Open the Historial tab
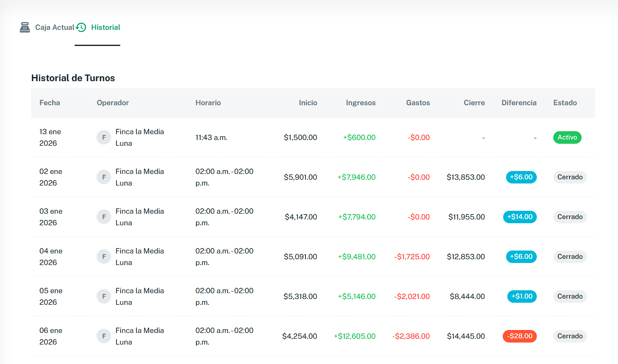 pyautogui.click(x=105, y=27)
